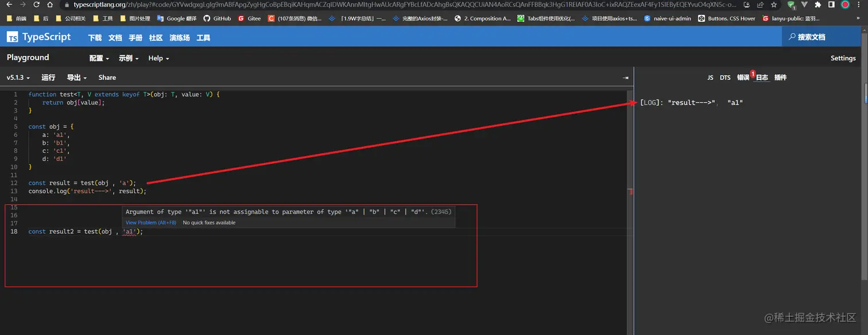Expand the 导出 dropdown
Image resolution: width=868 pixels, height=335 pixels.
[x=76, y=78]
